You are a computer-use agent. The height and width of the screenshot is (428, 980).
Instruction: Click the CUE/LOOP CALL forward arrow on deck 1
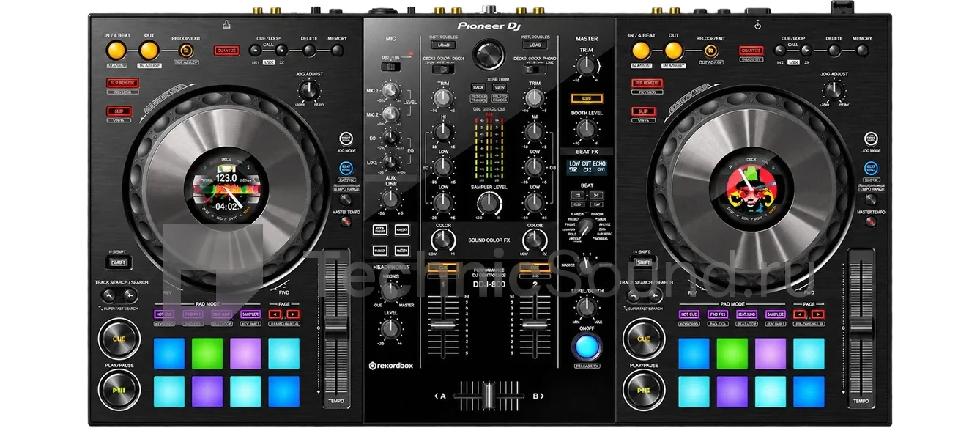tap(280, 51)
